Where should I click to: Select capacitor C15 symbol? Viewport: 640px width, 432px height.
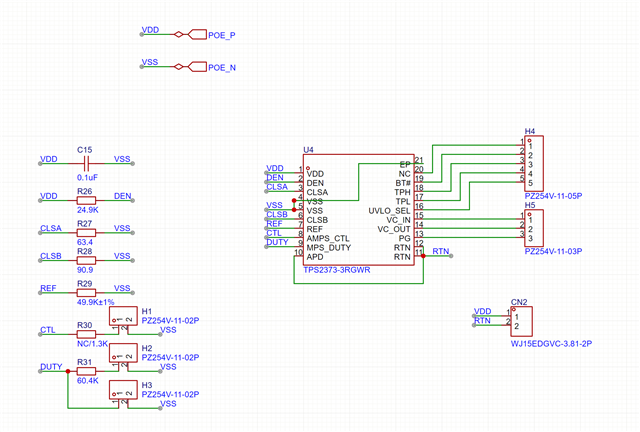[x=87, y=164]
